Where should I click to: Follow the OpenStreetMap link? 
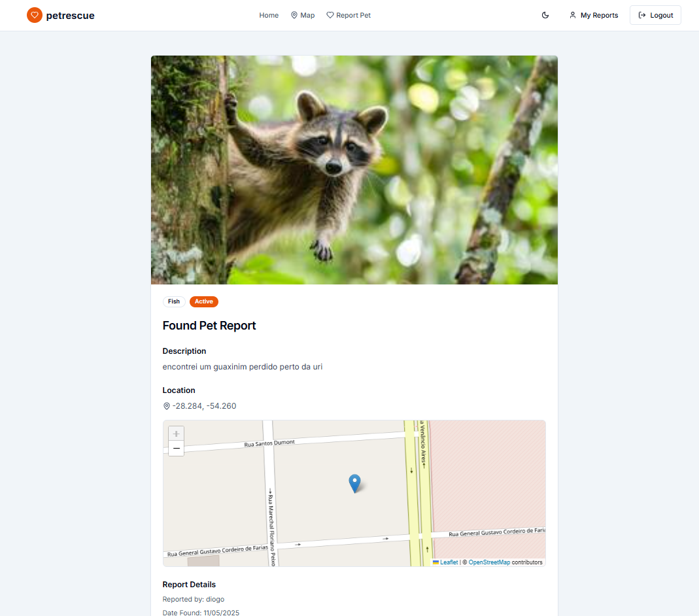(489, 562)
